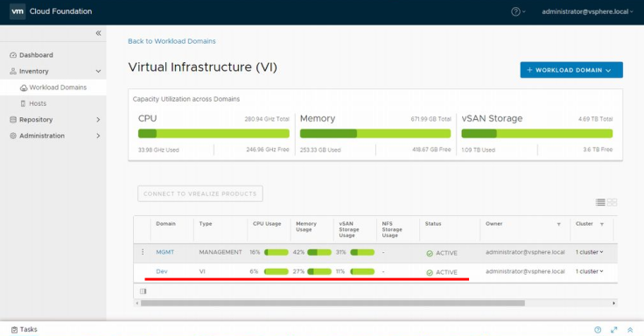
Task: Switch to card grid view icon
Action: (612, 202)
